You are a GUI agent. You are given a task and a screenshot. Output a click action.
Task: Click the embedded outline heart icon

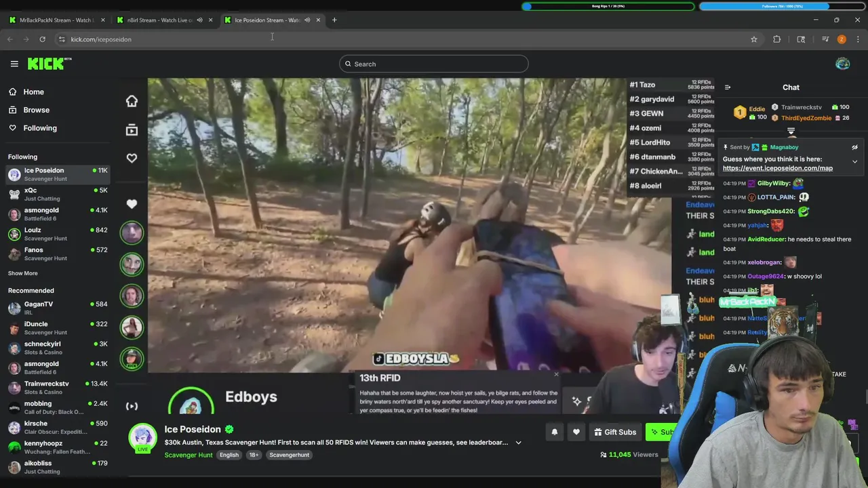coord(132,158)
